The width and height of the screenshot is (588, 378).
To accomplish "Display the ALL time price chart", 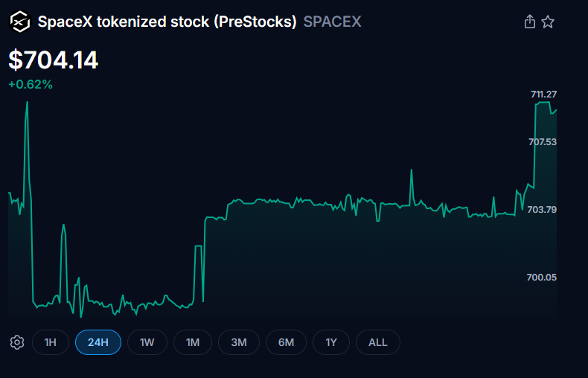I will (x=378, y=342).
